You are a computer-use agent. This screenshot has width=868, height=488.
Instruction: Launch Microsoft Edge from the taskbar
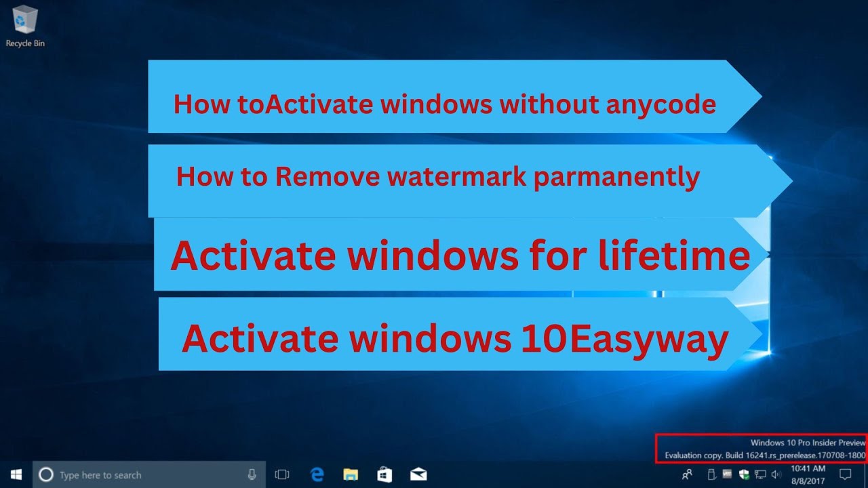(317, 474)
